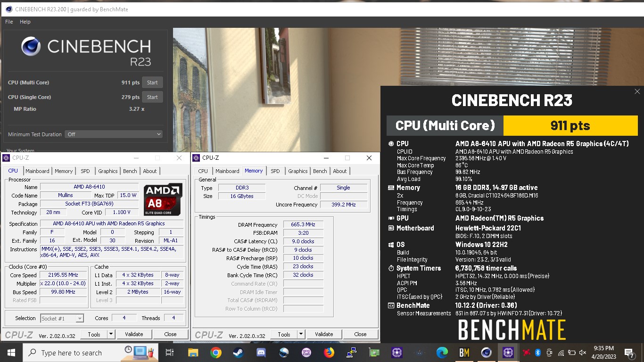644x362 pixels.
Task: Open Steam from the taskbar
Action: [x=239, y=353]
